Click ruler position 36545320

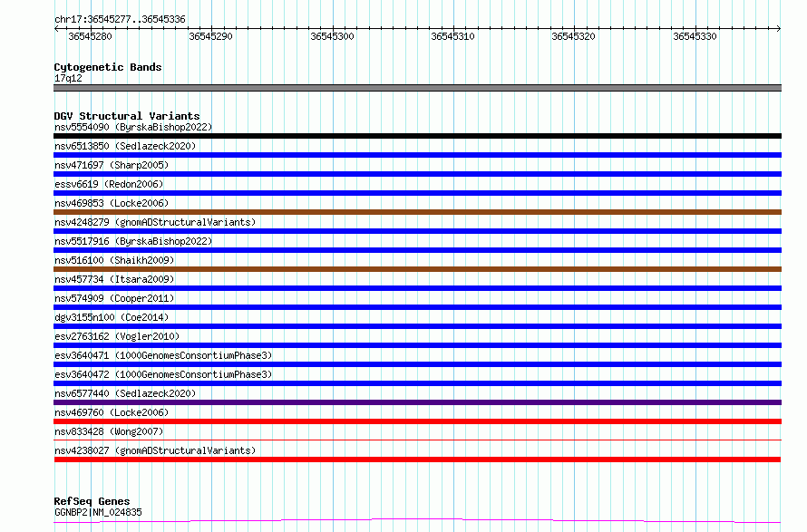click(573, 36)
